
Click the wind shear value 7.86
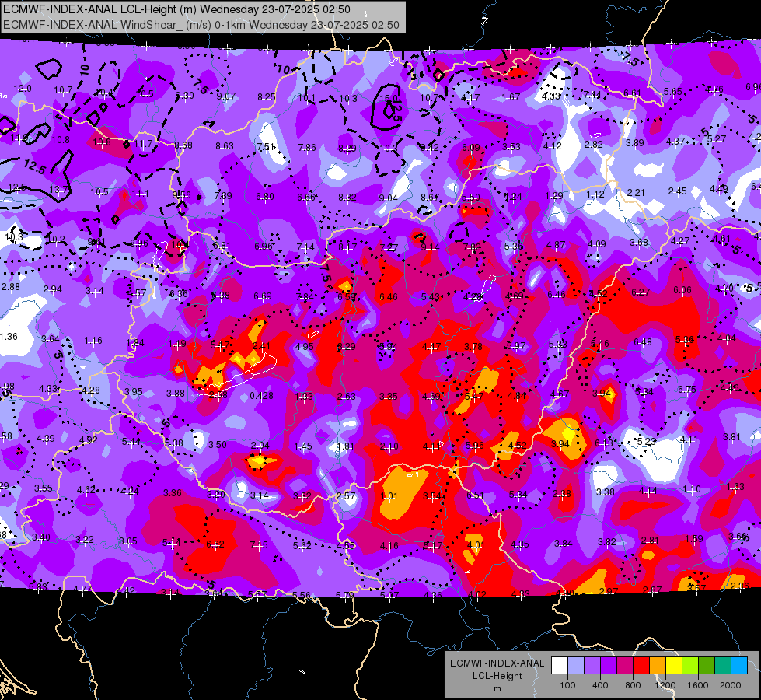coord(307,147)
